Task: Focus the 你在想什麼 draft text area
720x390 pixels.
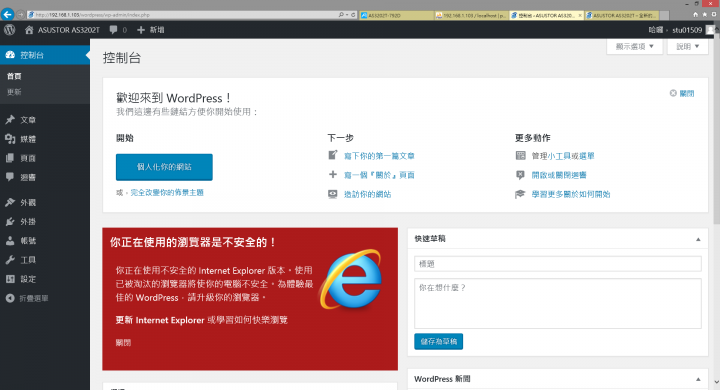Action: (x=557, y=303)
